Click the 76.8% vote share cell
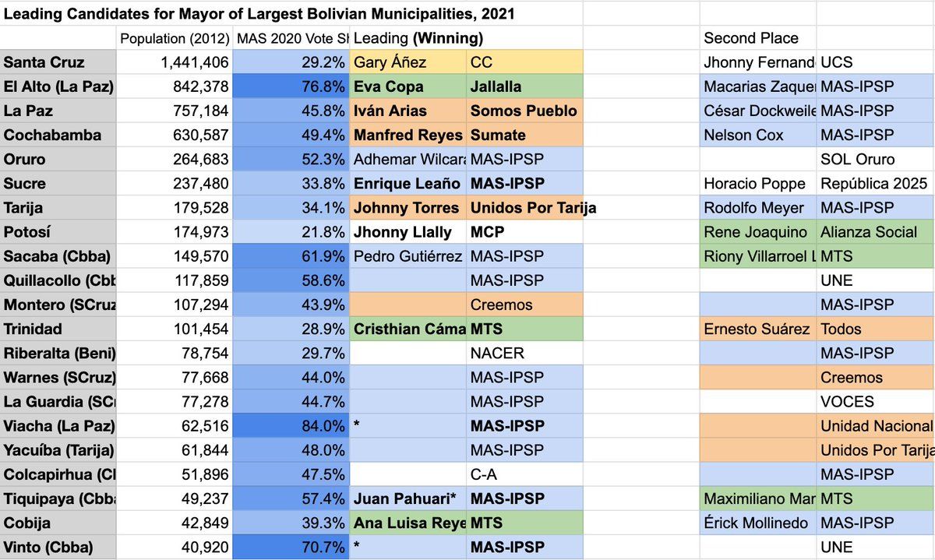The width and height of the screenshot is (935, 560). 291,86
